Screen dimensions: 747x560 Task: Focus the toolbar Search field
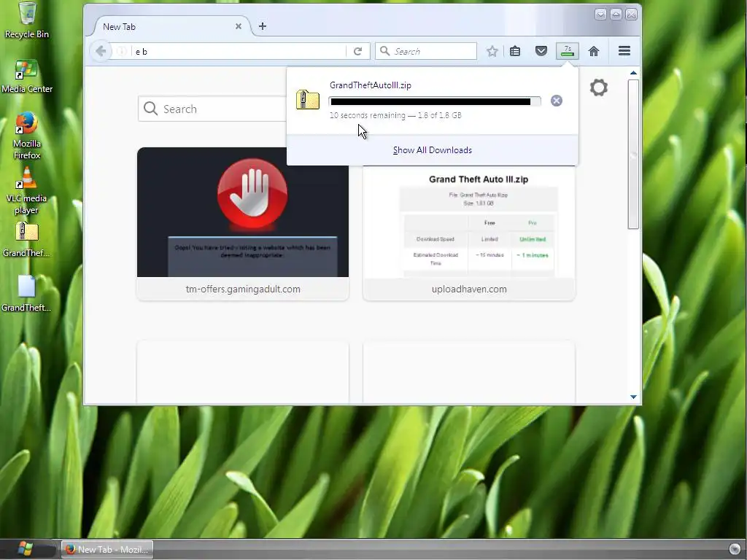coord(426,52)
